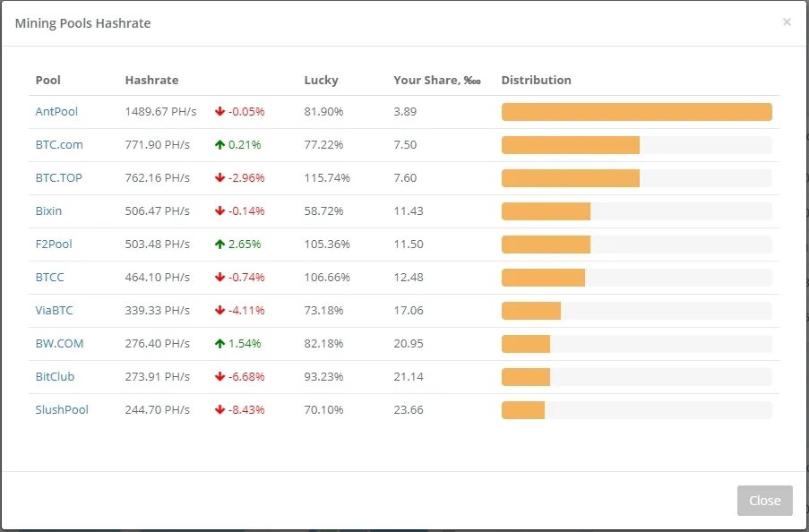Open the F2Pool pool link

click(x=54, y=244)
